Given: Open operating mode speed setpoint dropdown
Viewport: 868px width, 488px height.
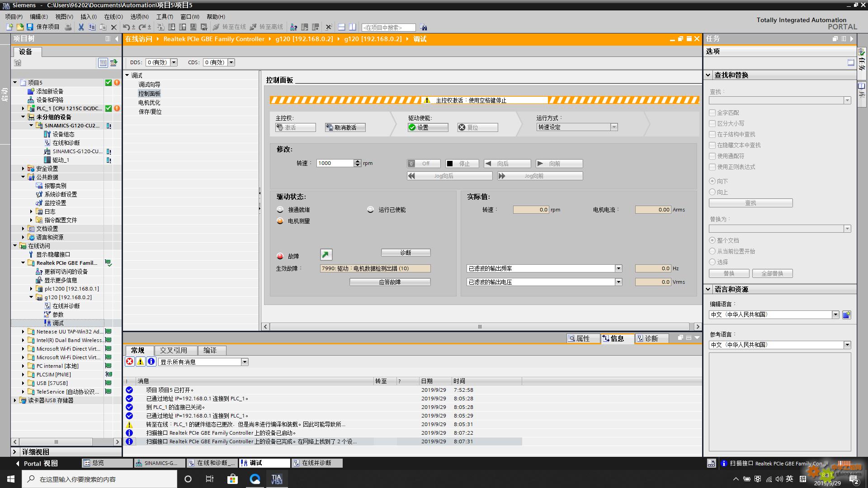Looking at the screenshot, I should (x=614, y=127).
